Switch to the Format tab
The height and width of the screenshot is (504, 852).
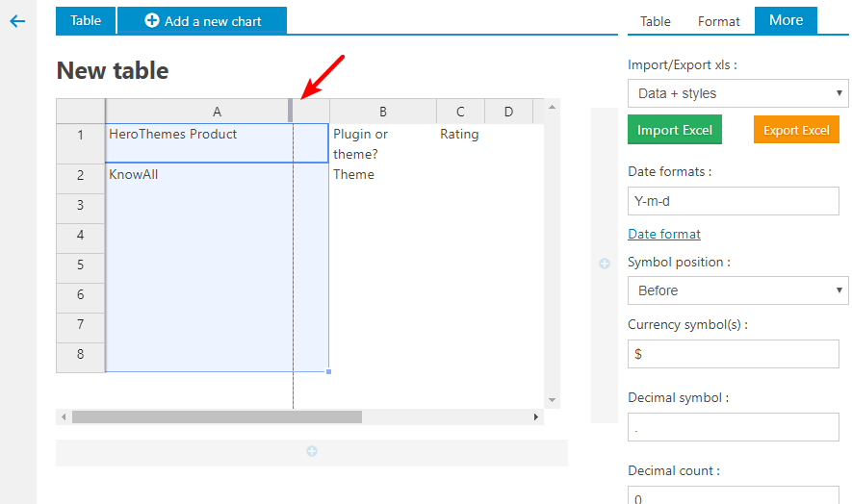[718, 21]
